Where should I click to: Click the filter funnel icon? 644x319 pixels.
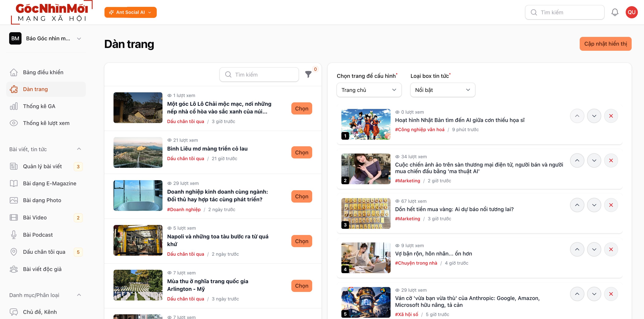(308, 74)
